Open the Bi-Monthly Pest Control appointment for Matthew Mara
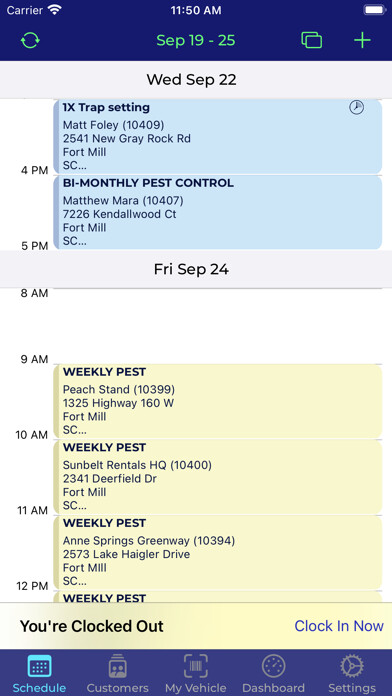Screen dimensions: 392x696 [218, 212]
